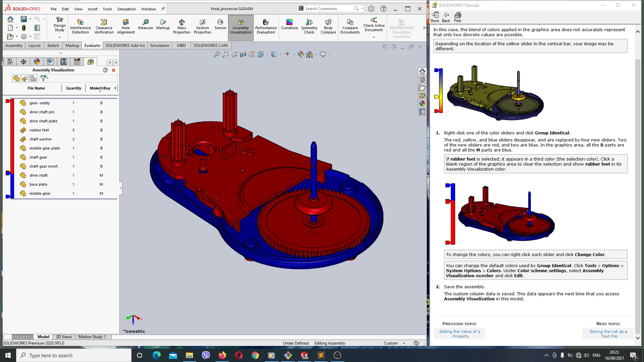Open FeatureManager design tree tab
Image resolution: width=644 pixels, height=362 pixels.
[x=10, y=62]
